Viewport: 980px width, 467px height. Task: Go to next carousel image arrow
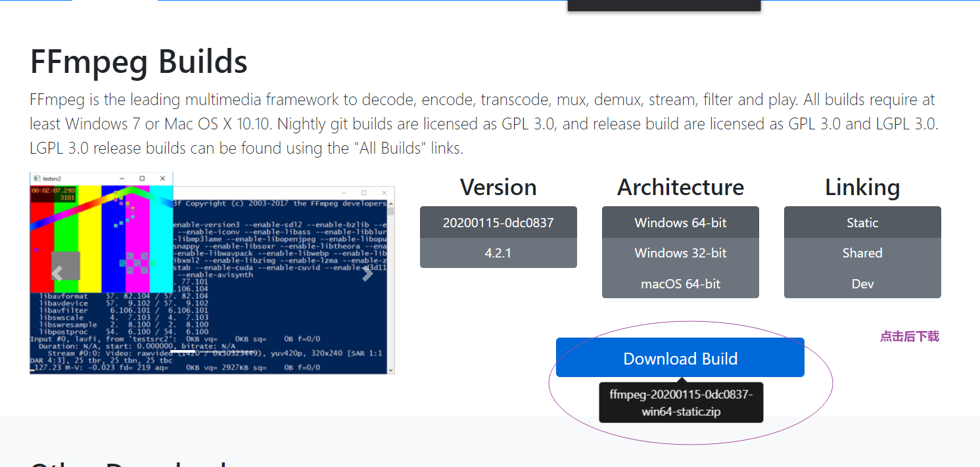(367, 274)
